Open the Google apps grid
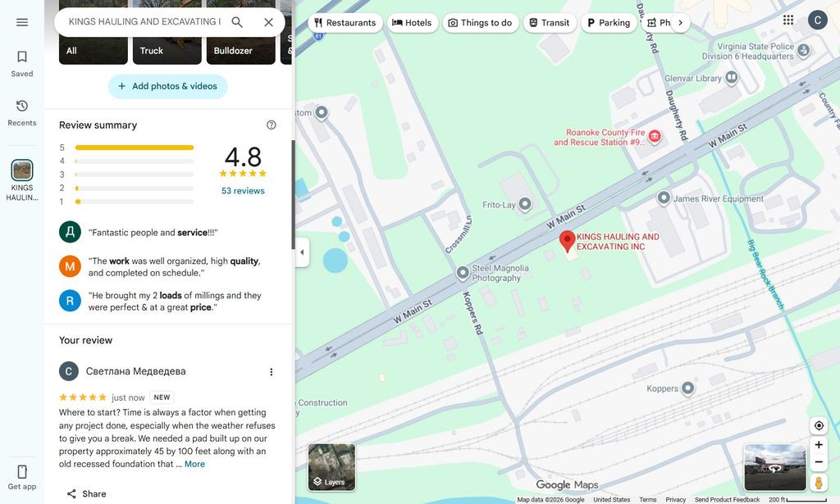 (x=788, y=20)
